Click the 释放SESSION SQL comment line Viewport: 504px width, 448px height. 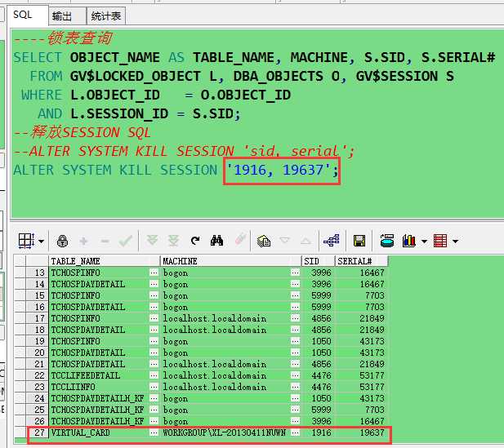coord(82,132)
